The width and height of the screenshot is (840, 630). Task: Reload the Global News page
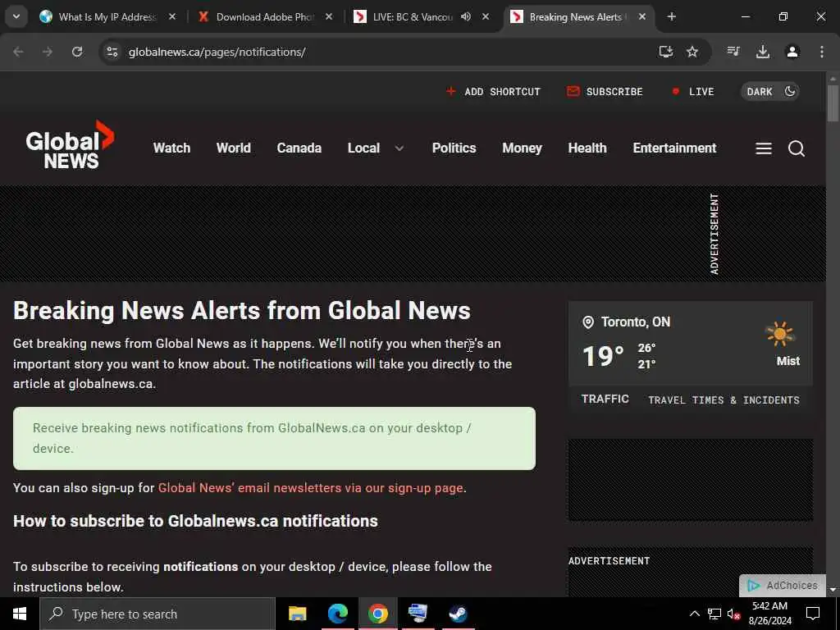tap(77, 52)
